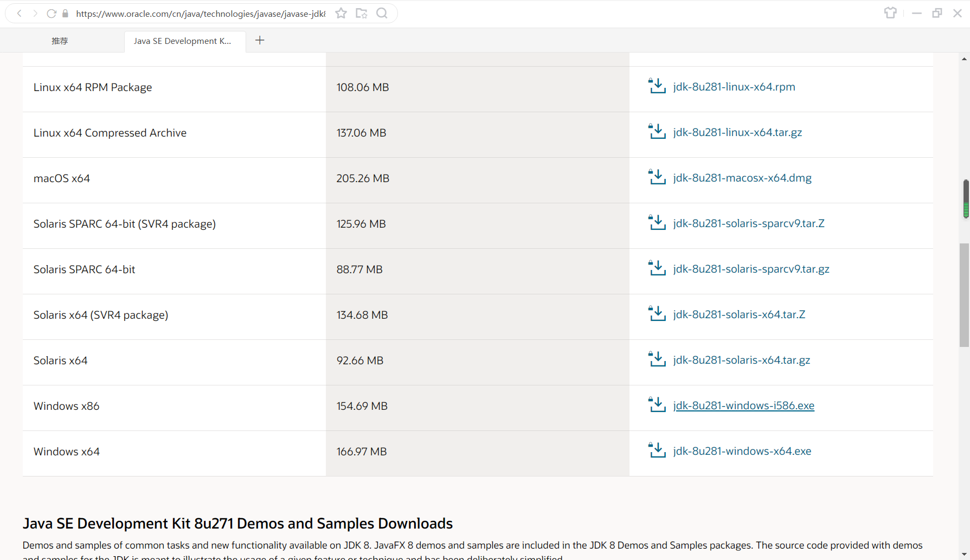970x560 pixels.
Task: Click the scrollbar up arrow
Action: point(964,59)
